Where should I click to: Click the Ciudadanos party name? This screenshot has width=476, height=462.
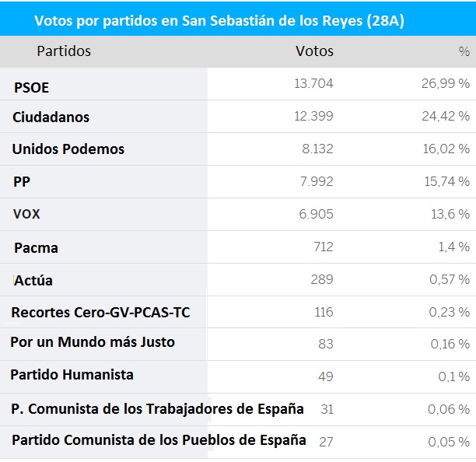pyautogui.click(x=51, y=117)
